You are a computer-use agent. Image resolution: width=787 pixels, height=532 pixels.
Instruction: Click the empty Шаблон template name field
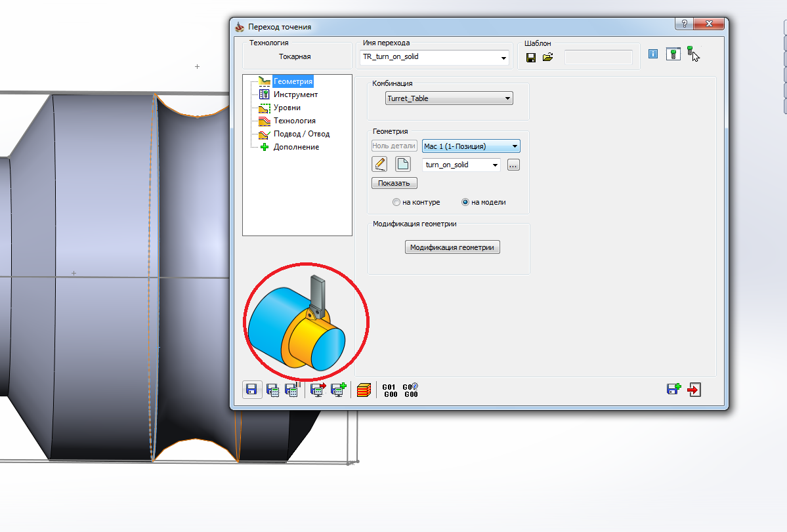[x=598, y=57]
